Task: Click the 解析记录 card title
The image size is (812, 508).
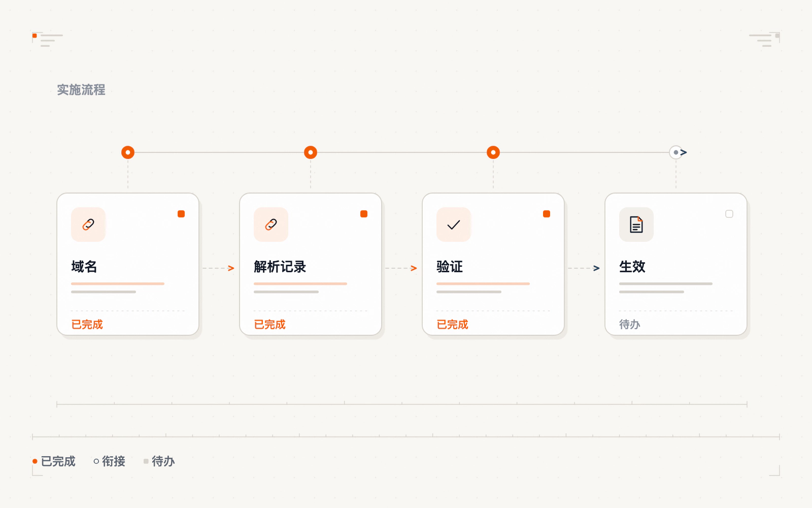Action: (x=280, y=267)
